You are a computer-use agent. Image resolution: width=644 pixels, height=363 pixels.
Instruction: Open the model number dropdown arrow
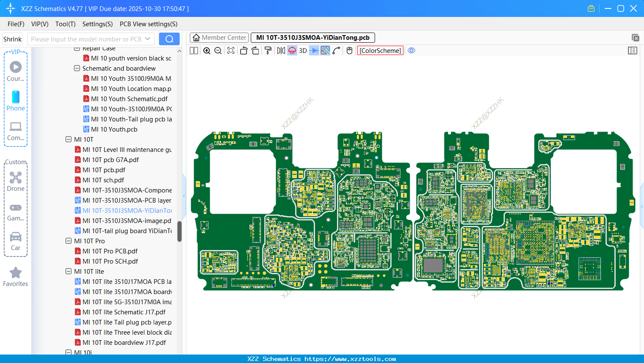point(148,38)
